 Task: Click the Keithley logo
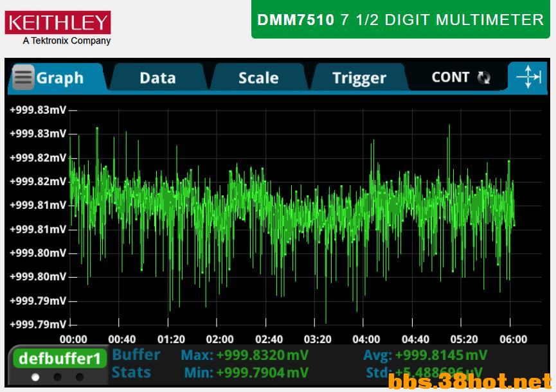(58, 23)
